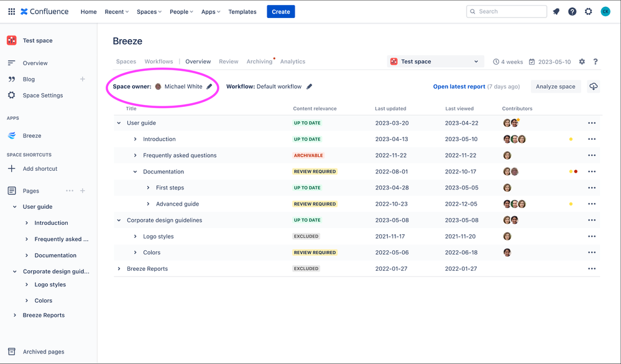Click the Michael White owner avatar
The height and width of the screenshot is (364, 621).
(x=158, y=86)
